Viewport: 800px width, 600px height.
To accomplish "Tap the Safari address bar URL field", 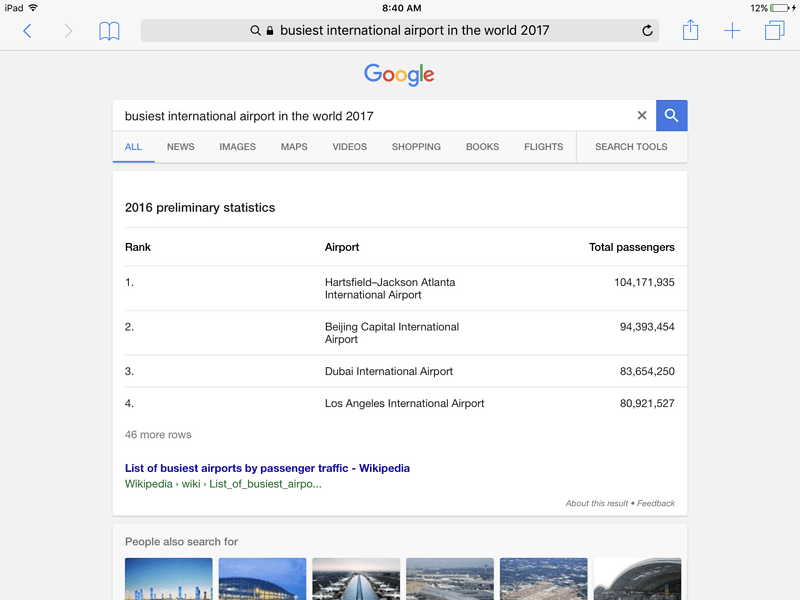I will coord(400,31).
